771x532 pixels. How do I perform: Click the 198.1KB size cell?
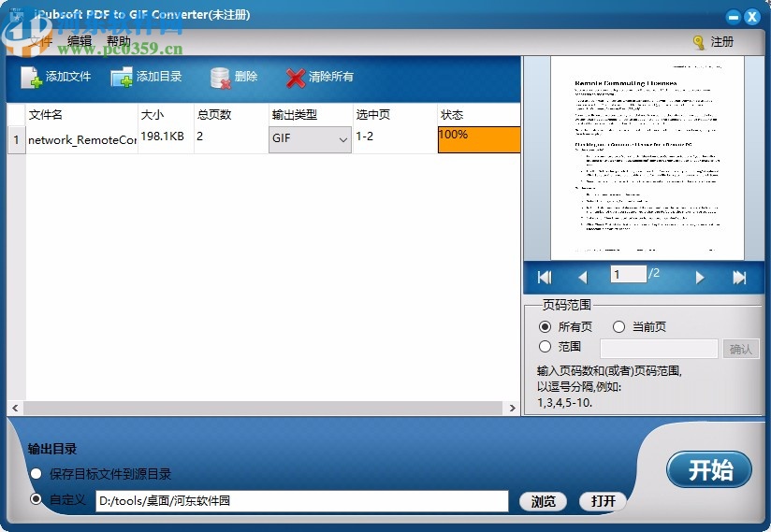[x=166, y=140]
